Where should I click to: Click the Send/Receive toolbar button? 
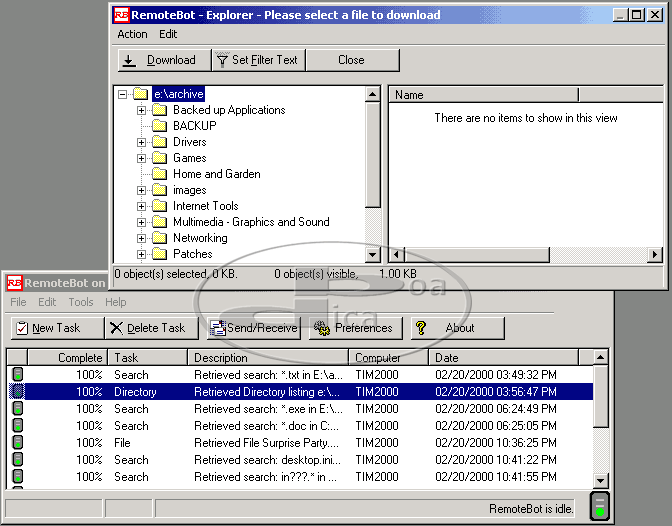(x=254, y=328)
